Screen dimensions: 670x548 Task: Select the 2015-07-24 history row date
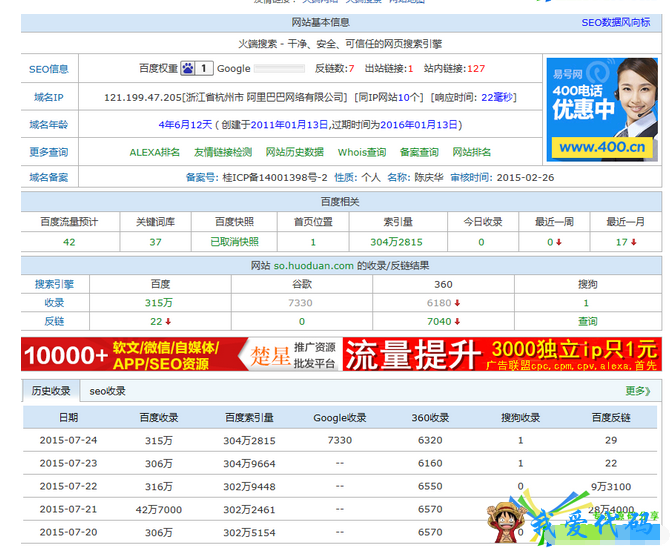(68, 440)
